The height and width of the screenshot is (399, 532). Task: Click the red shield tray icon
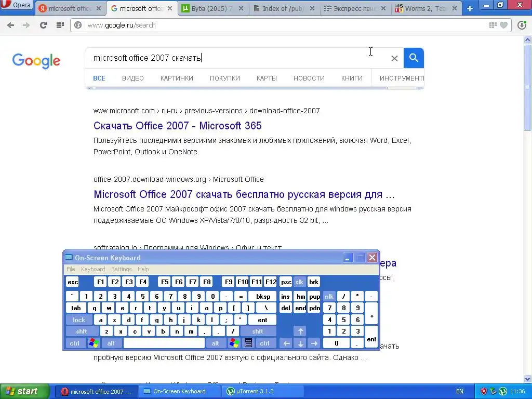pos(484,391)
